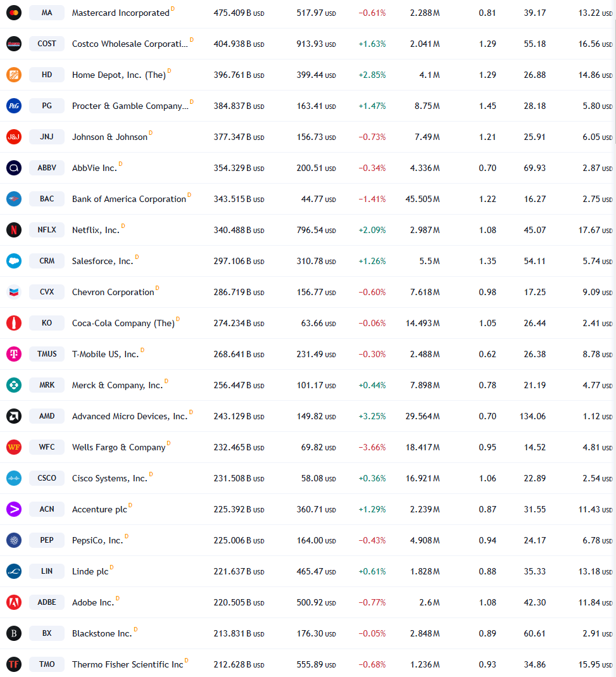Open the Procter & Gamble Company link
The height and width of the screenshot is (677, 616).
pyautogui.click(x=130, y=106)
